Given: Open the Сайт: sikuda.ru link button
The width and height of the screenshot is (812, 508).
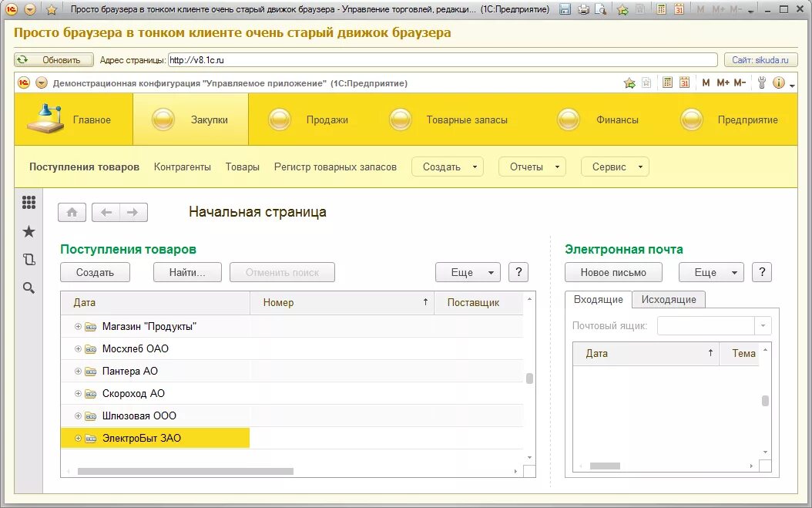Looking at the screenshot, I should tap(760, 60).
